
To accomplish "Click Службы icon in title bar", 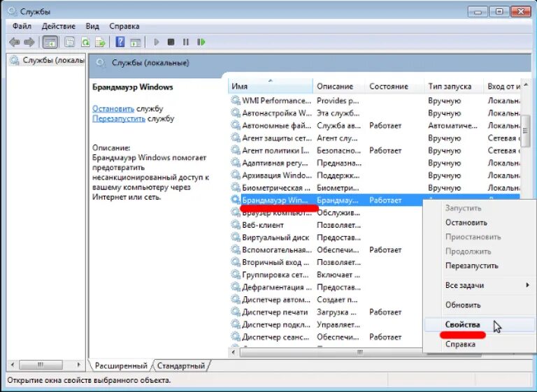I will point(13,11).
